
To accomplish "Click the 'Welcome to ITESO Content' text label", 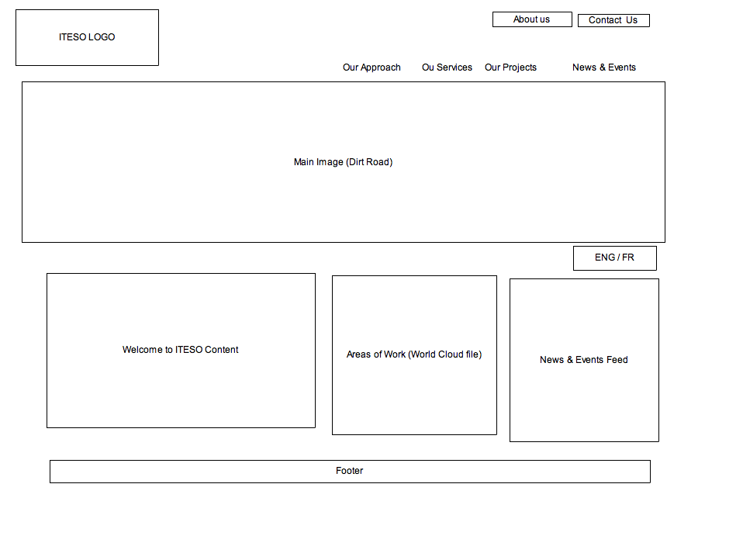I will tap(180, 350).
